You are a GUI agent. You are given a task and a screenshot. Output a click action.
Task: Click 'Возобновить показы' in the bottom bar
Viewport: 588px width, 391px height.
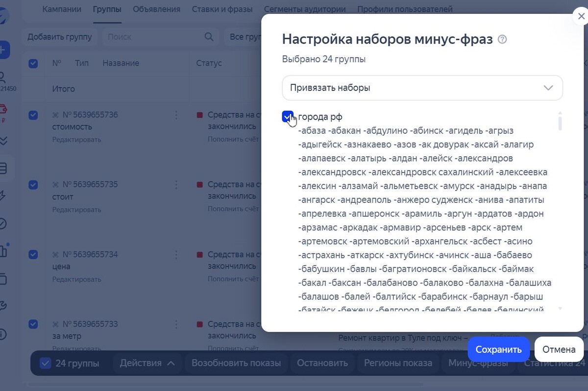pos(236,363)
